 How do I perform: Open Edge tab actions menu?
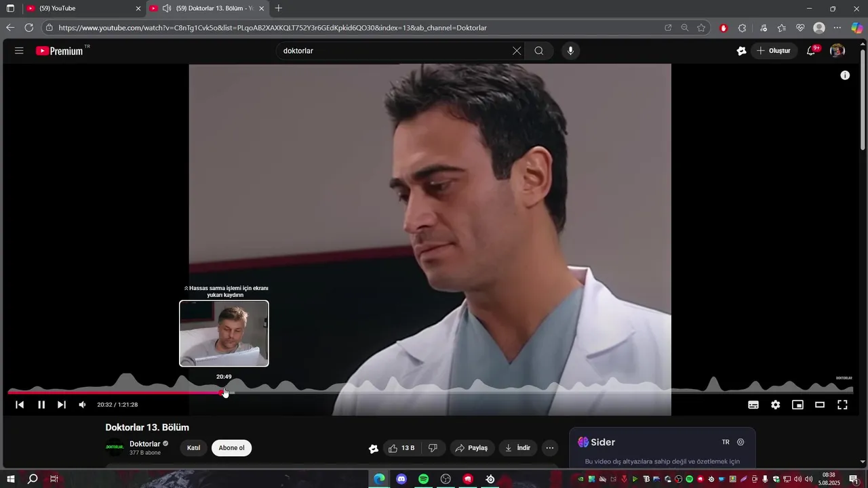[10, 8]
